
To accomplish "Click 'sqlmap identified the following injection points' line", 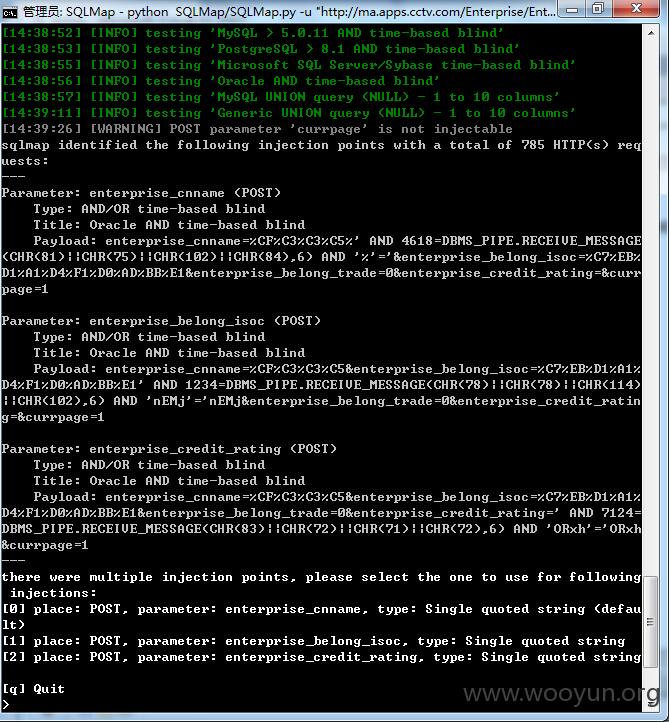I will (x=321, y=145).
